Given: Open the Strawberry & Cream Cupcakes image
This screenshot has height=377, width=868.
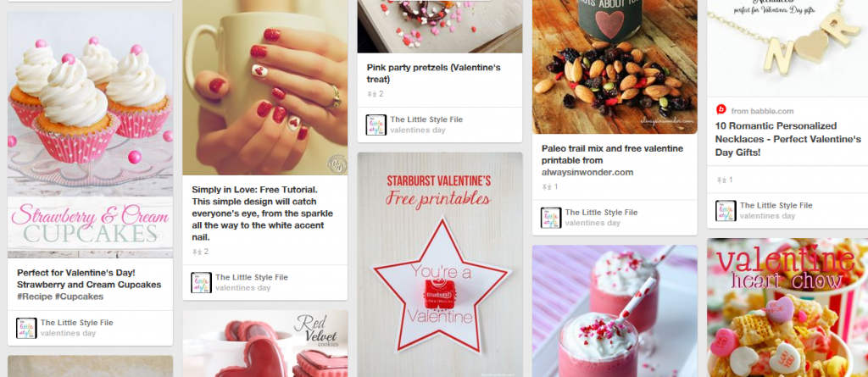Looking at the screenshot, I should click(x=90, y=135).
